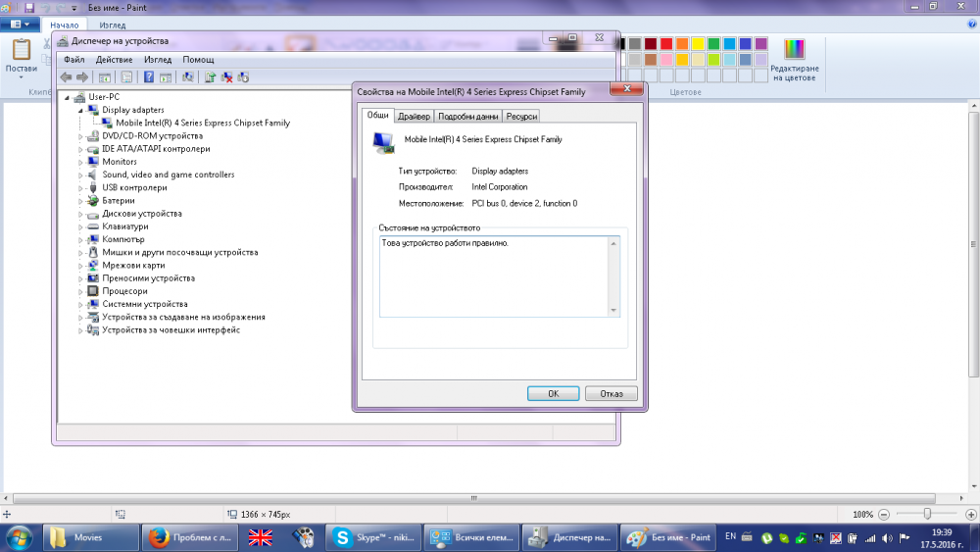The width and height of the screenshot is (980, 552).
Task: Expand Мрежови карти node
Action: click(80, 266)
